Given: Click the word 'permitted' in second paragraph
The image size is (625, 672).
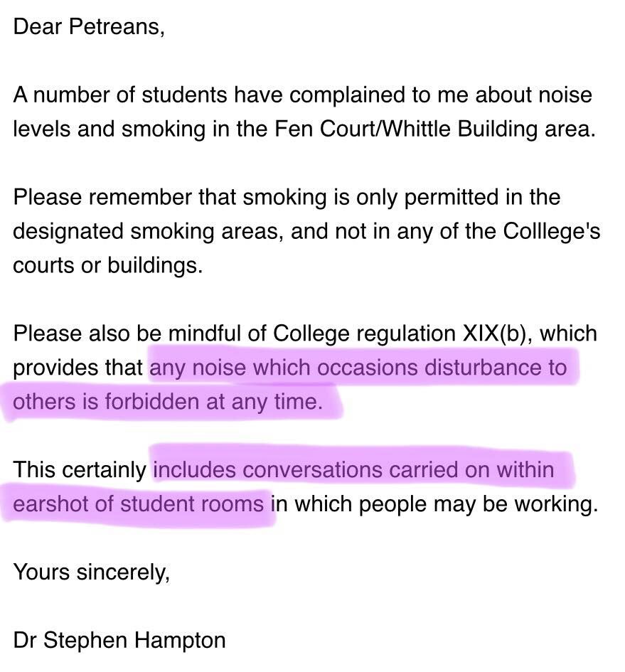Looking at the screenshot, I should (451, 197).
